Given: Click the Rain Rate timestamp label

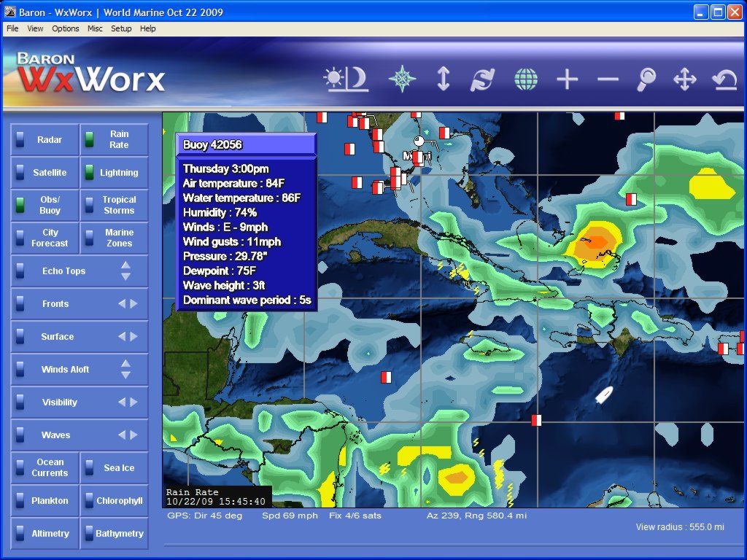Looking at the screenshot, I should 216,497.
